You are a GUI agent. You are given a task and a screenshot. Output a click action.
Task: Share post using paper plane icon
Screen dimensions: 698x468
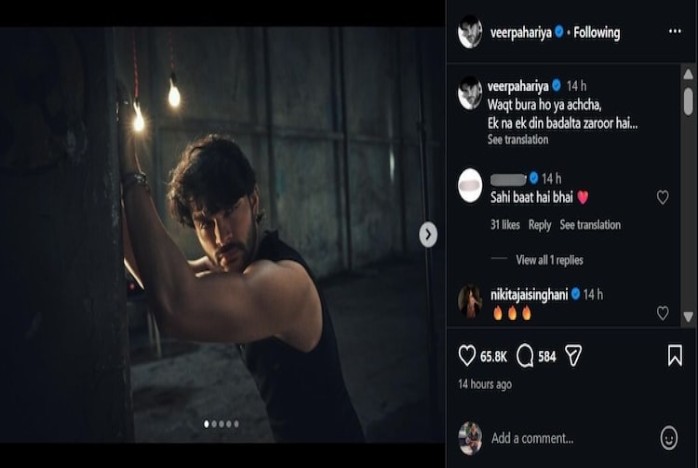[573, 356]
